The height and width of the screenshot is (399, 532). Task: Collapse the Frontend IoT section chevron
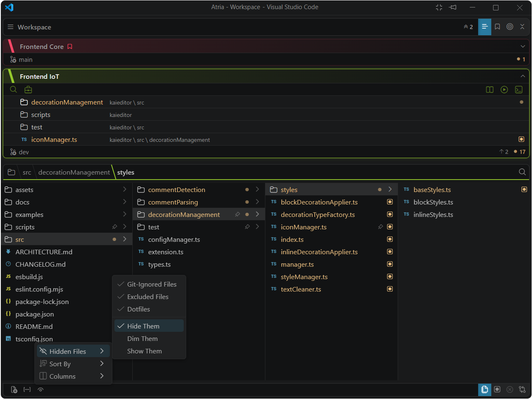pyautogui.click(x=523, y=76)
